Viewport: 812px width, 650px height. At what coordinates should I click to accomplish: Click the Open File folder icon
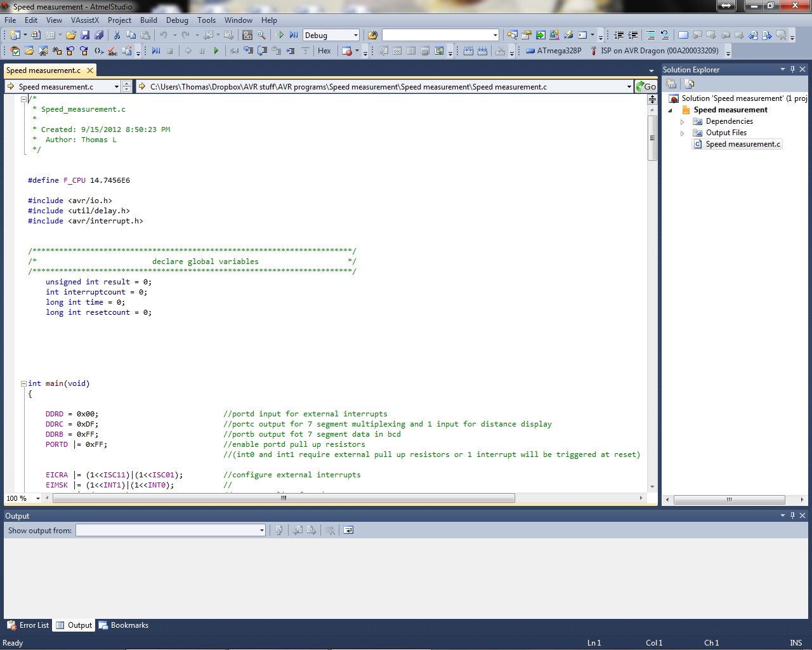(71, 35)
